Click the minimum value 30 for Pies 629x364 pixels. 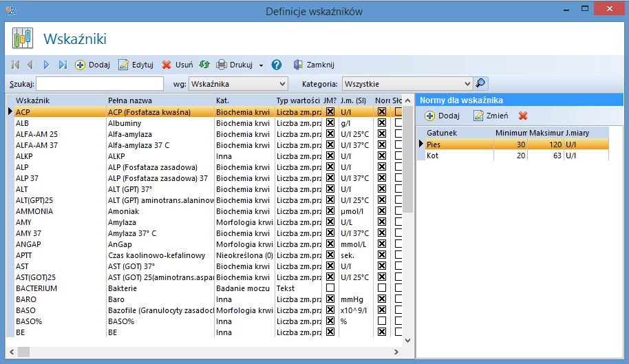pos(510,144)
